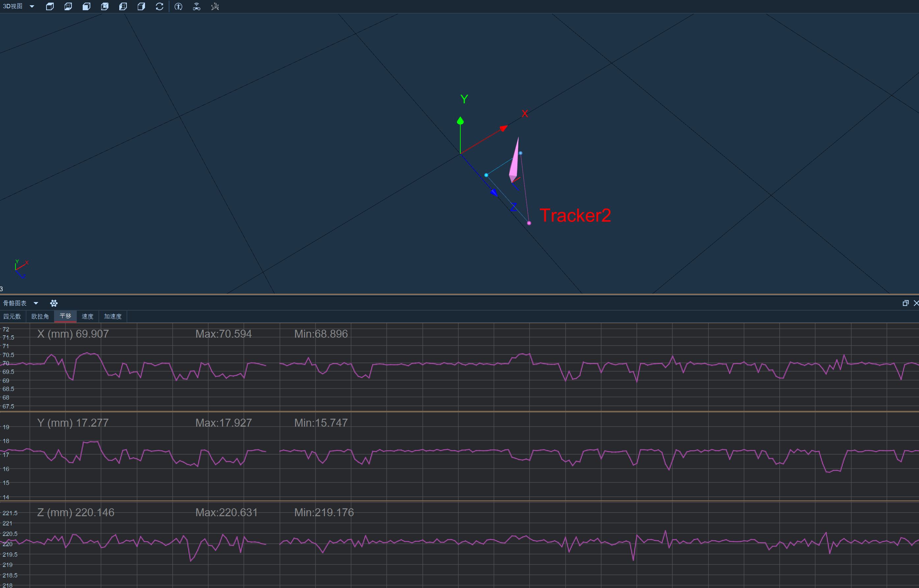The width and height of the screenshot is (919, 588).
Task: Float the chart panel with the restore icon
Action: tap(905, 303)
